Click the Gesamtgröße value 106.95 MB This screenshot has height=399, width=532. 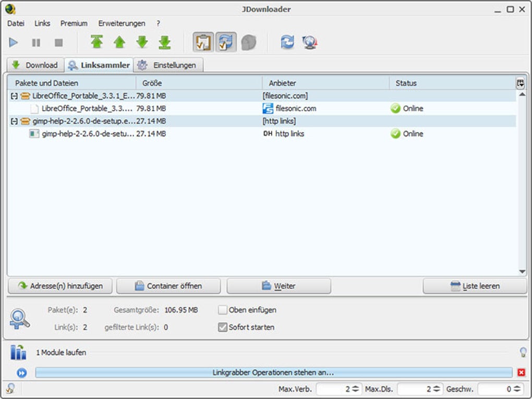coord(181,310)
